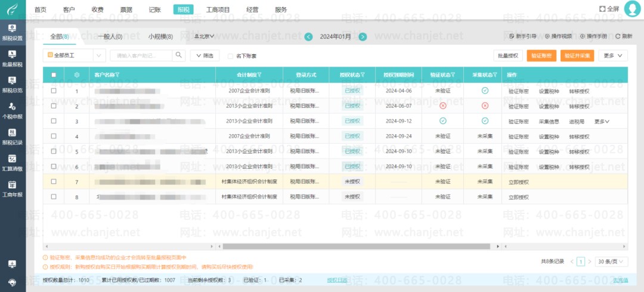Open the 首页 top menu
The image size is (644, 292).
pos(41,10)
